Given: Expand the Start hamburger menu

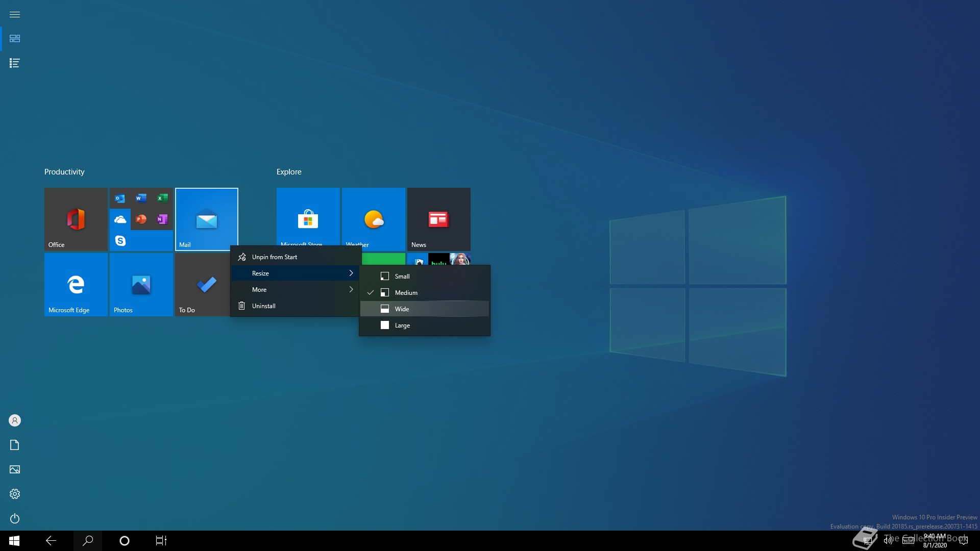Looking at the screenshot, I should click(15, 14).
